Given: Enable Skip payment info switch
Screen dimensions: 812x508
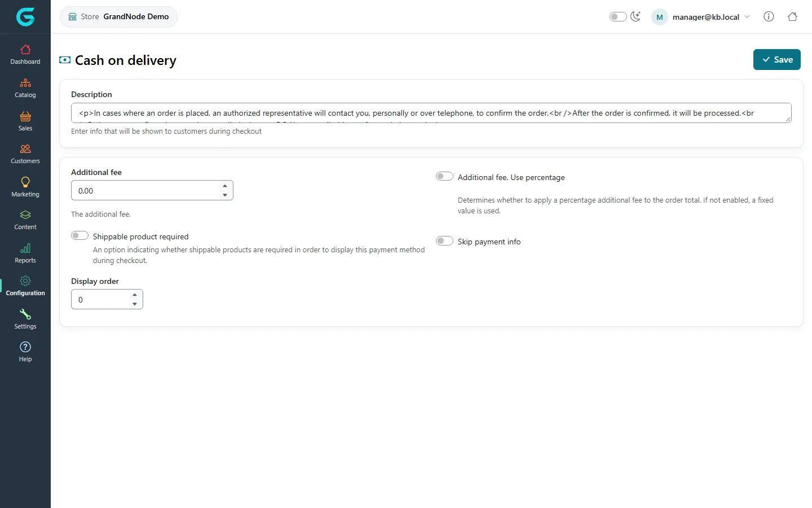Looking at the screenshot, I should 444,241.
